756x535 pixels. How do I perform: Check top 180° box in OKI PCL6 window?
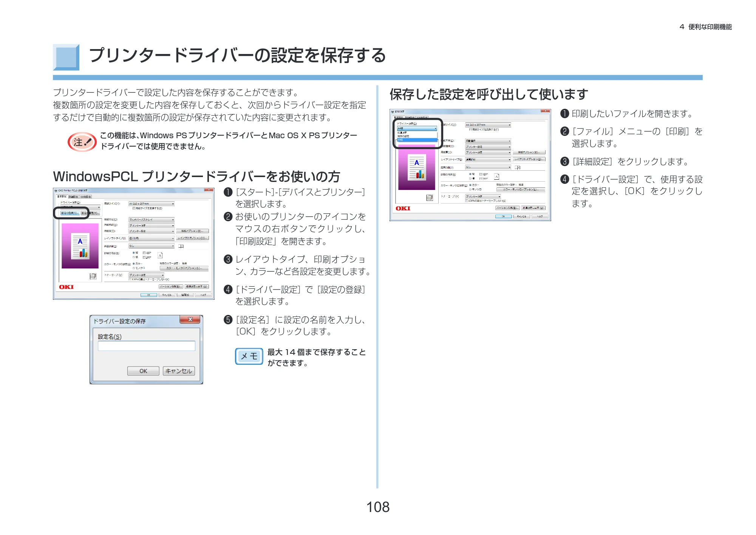144,253
